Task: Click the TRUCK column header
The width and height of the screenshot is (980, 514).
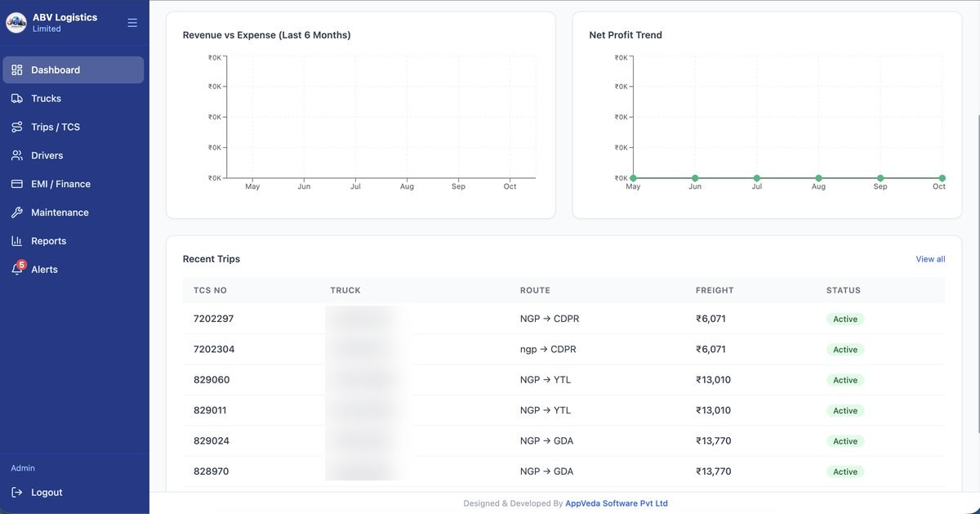Action: tap(345, 290)
